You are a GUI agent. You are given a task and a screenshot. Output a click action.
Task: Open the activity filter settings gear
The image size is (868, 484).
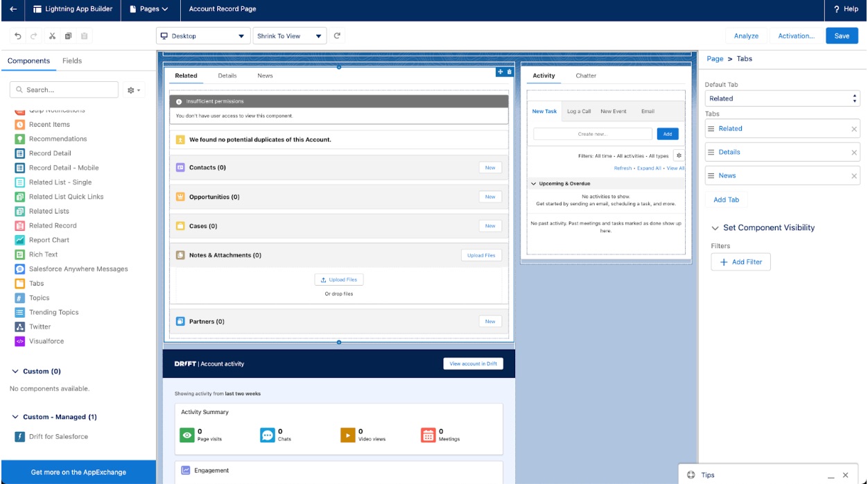(679, 156)
